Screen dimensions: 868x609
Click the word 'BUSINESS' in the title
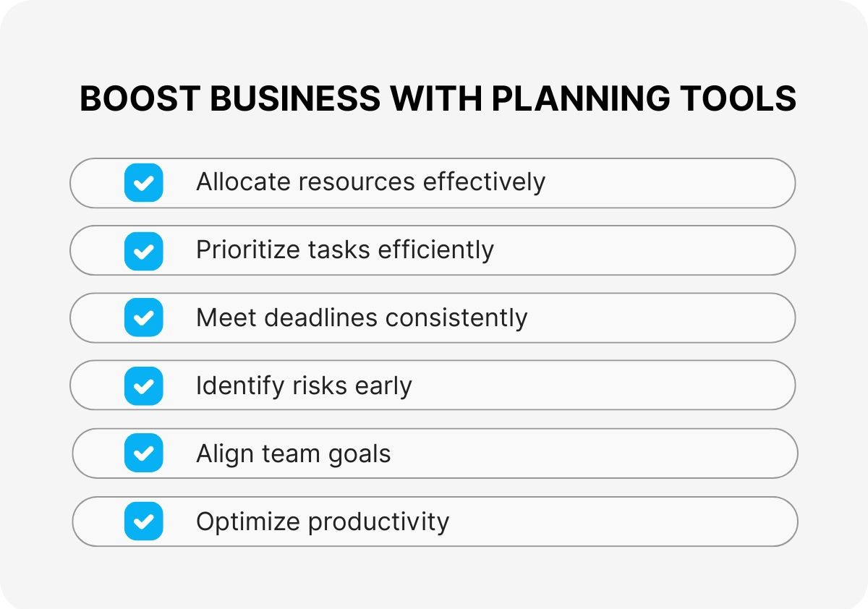tap(295, 99)
